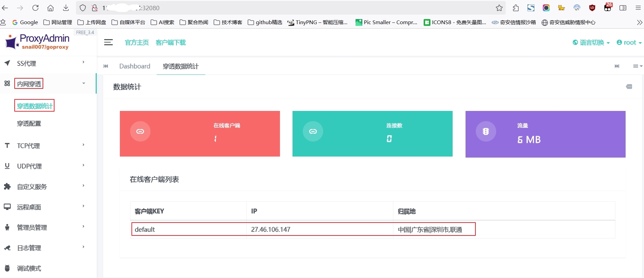This screenshot has height=278, width=644.
Task: Open the 语言切换 language dropdown
Action: click(591, 43)
